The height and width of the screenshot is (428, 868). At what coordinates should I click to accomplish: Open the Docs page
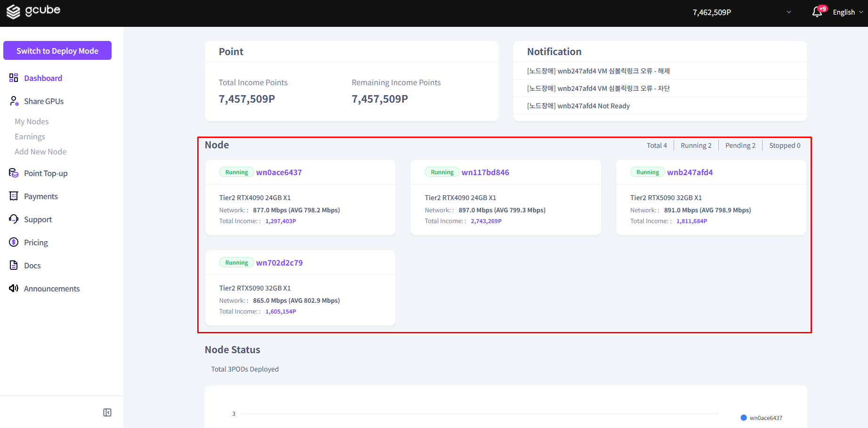pos(32,266)
